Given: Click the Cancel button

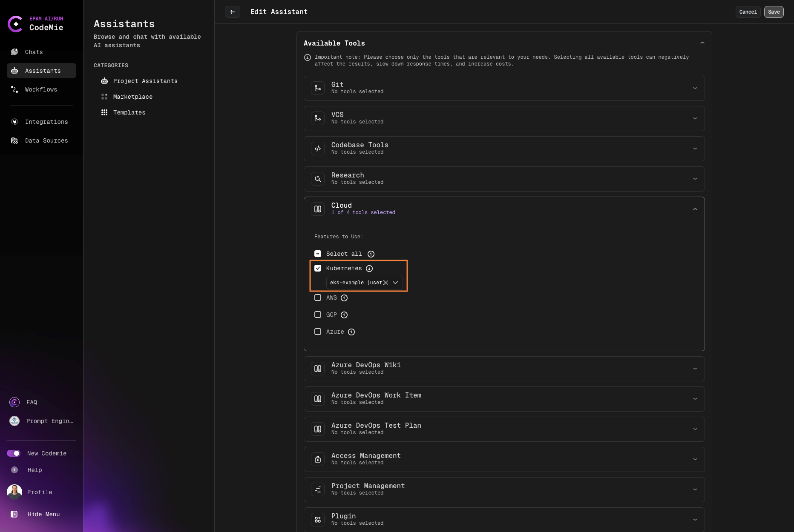Looking at the screenshot, I should pyautogui.click(x=748, y=12).
